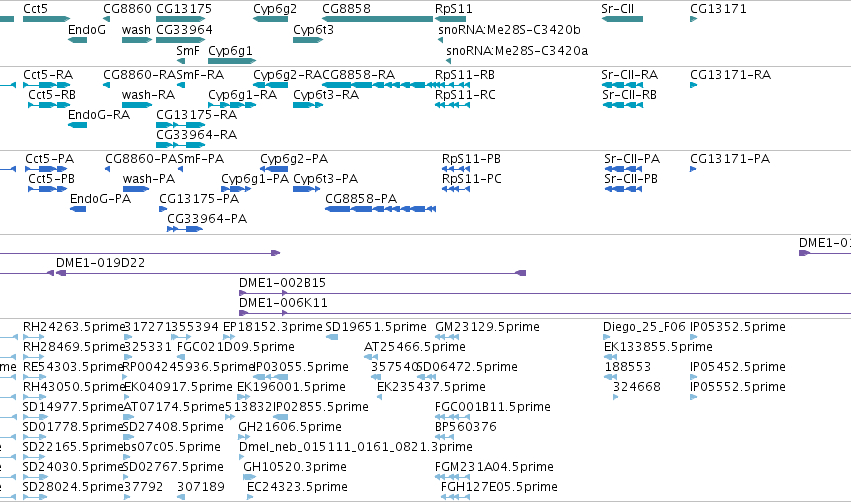
Task: Select EST AT25466.5prime
Action: [371, 357]
